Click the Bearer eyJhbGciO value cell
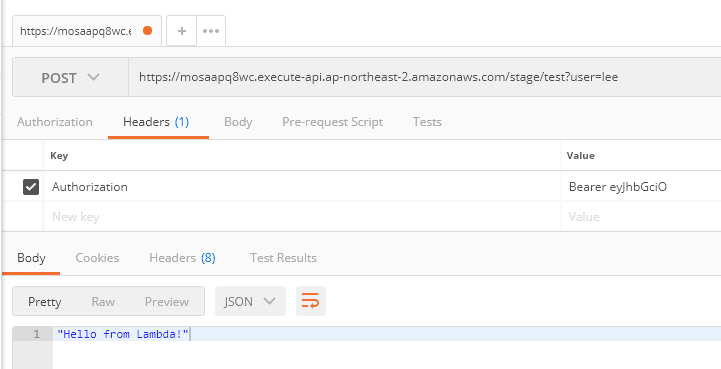The width and height of the screenshot is (721, 369). pos(641,187)
